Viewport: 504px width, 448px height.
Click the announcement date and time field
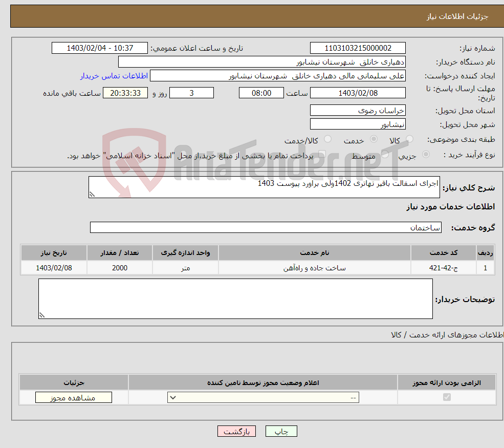click(100, 48)
